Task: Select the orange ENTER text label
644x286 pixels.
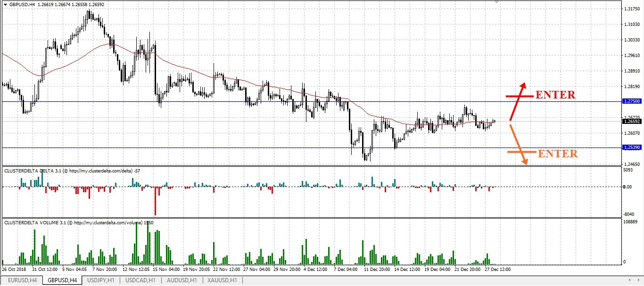Action: point(558,154)
